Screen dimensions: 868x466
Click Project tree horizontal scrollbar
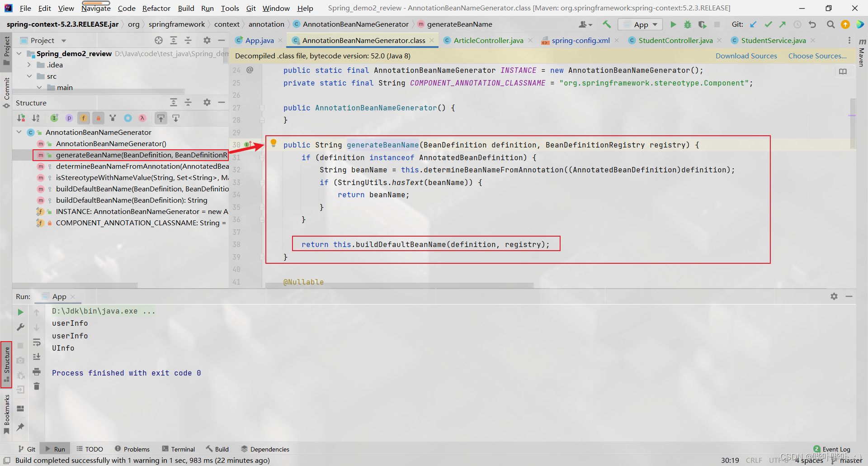point(99,91)
